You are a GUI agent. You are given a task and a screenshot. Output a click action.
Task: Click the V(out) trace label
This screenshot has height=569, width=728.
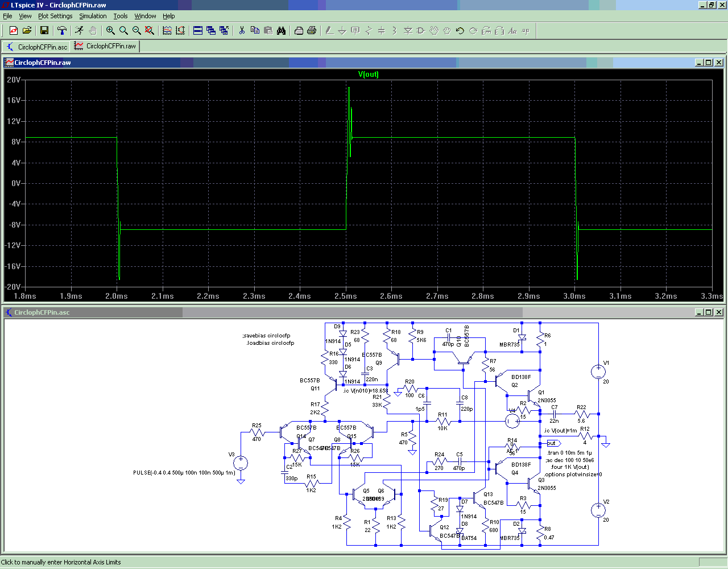point(368,75)
